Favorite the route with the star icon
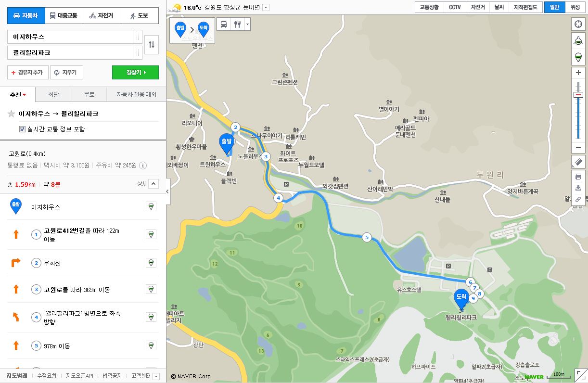This screenshot has height=383, width=588. tap(12, 114)
